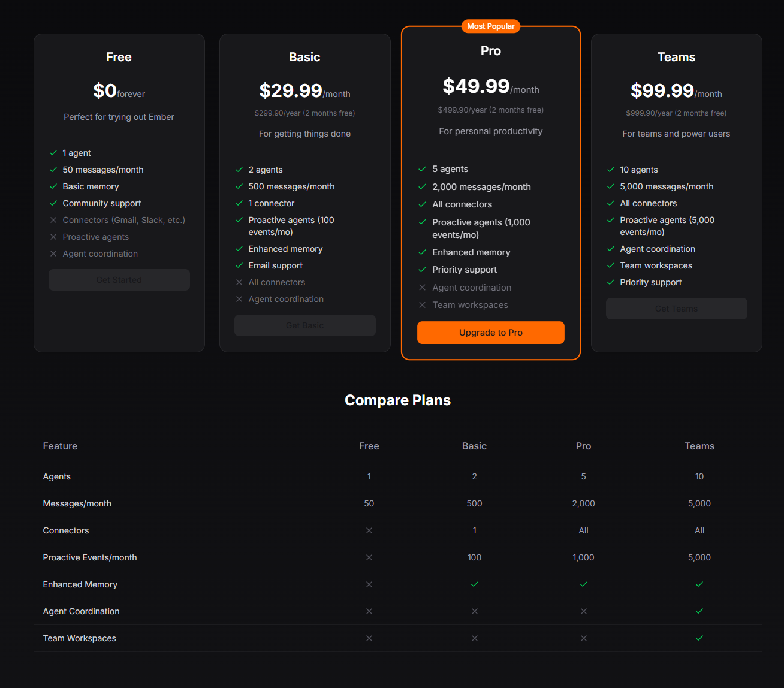The height and width of the screenshot is (688, 784).
Task: Click the X icon beside 'Connectors (Gmail, Slack, etc.)'
Action: [53, 220]
